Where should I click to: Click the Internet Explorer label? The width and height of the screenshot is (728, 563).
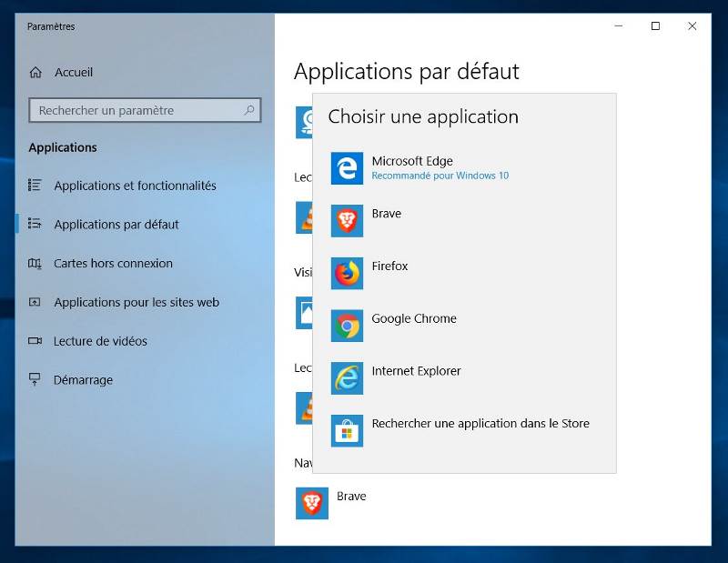(416, 371)
